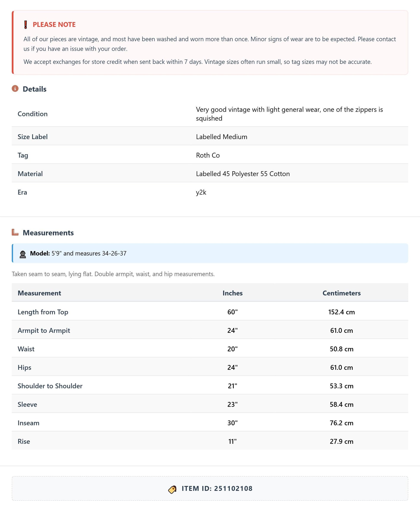Click the Inseam 30" inches value
This screenshot has width=420, height=511.
tap(232, 423)
